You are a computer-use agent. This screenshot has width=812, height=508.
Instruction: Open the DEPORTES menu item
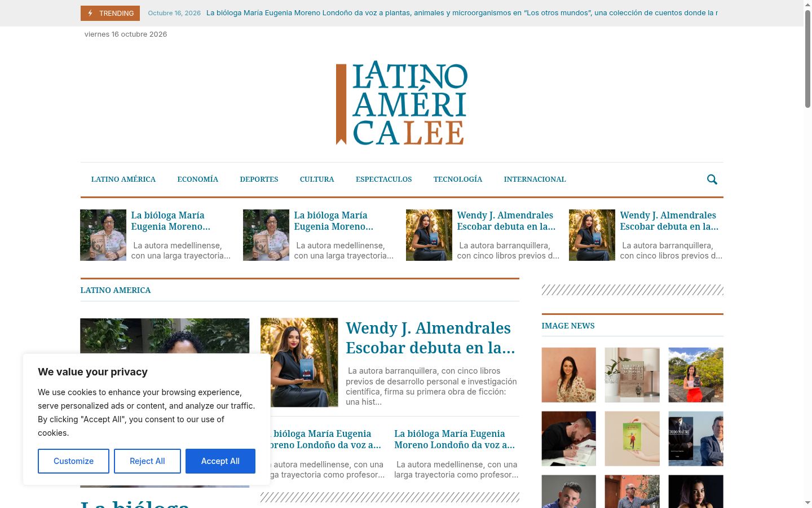[x=259, y=179]
